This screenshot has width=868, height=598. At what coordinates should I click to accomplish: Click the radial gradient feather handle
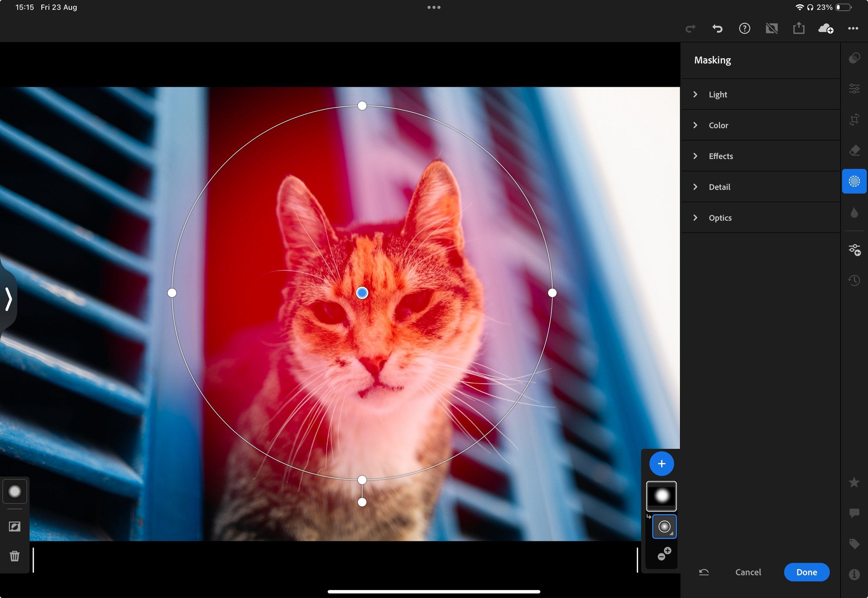[x=362, y=502]
